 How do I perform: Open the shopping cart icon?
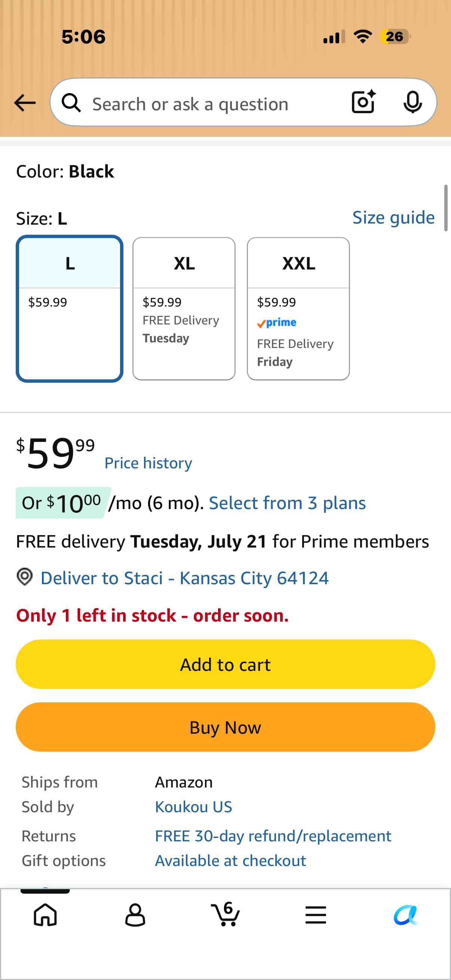coord(225,914)
